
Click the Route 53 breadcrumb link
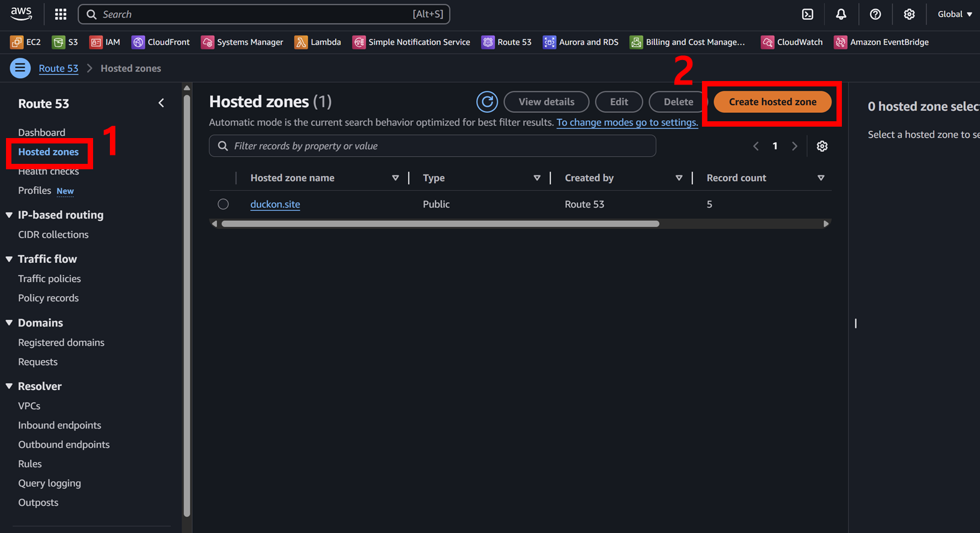coord(58,68)
